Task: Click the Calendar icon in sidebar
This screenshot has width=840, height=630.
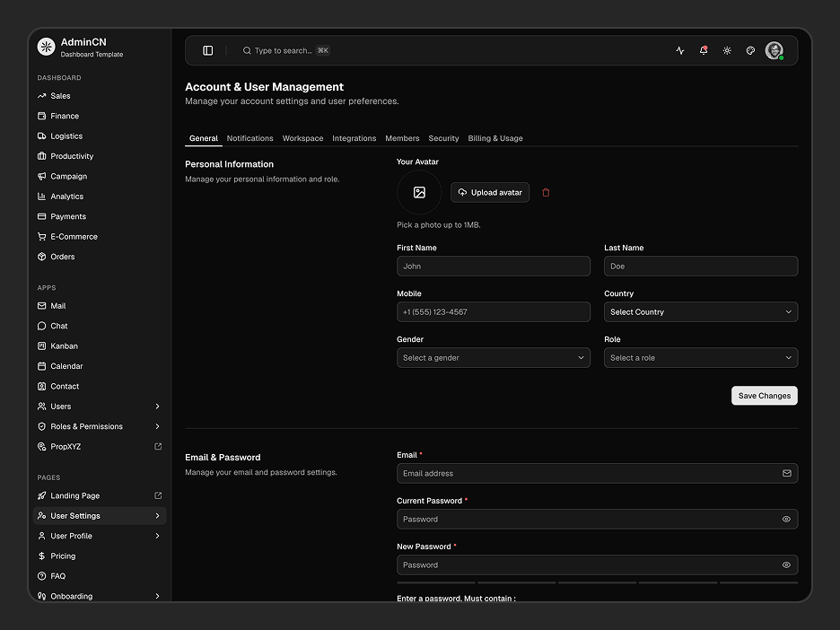Action: (42, 366)
